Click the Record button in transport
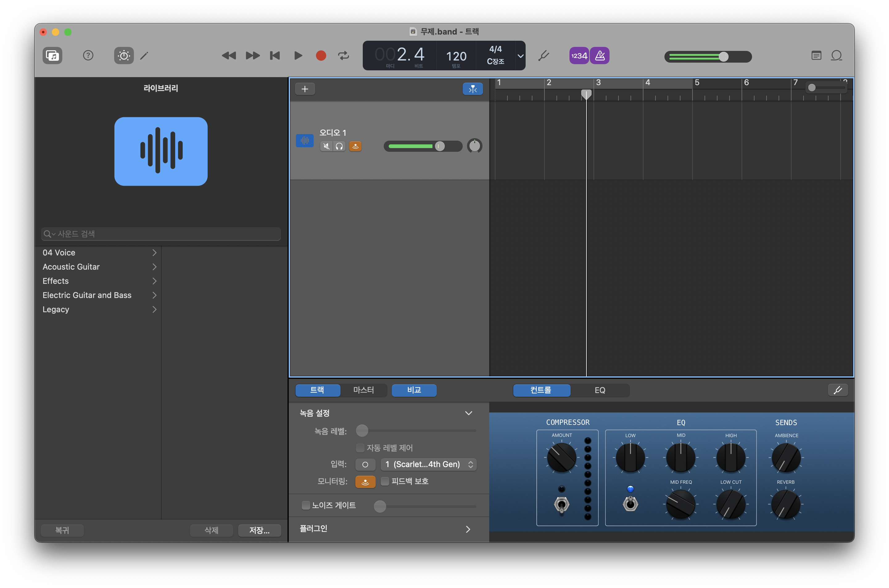The width and height of the screenshot is (889, 588). pos(320,56)
